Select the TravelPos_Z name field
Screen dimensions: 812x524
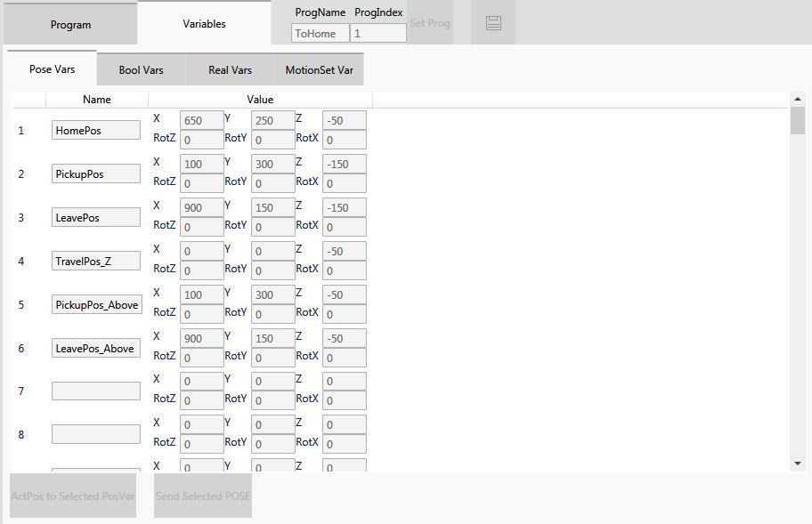click(96, 261)
